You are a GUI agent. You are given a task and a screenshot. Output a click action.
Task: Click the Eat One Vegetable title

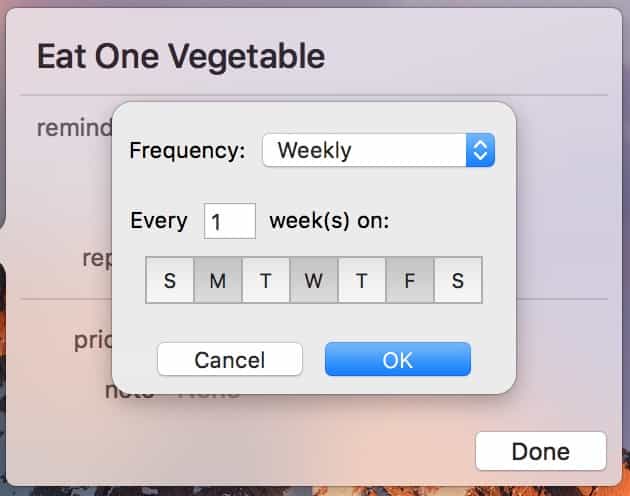[x=181, y=56]
